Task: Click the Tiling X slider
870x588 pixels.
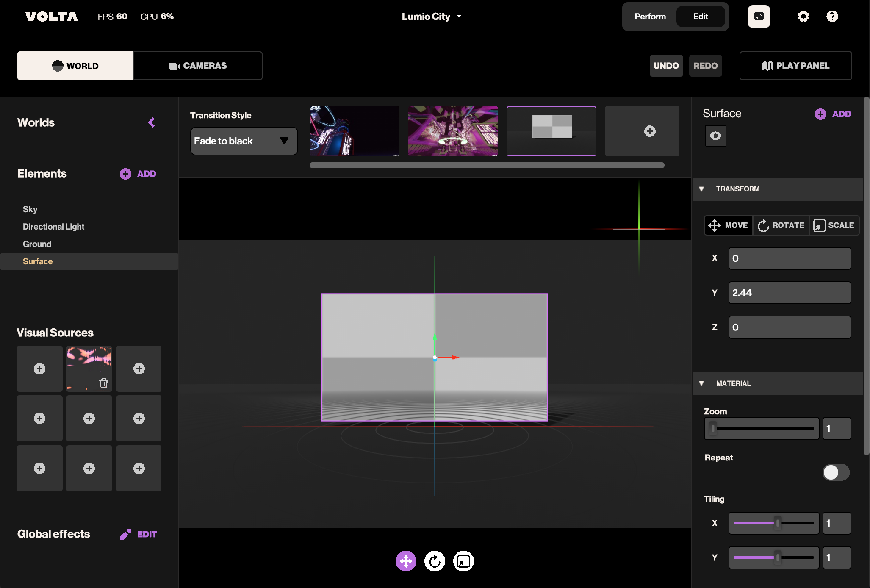Action: click(x=773, y=523)
